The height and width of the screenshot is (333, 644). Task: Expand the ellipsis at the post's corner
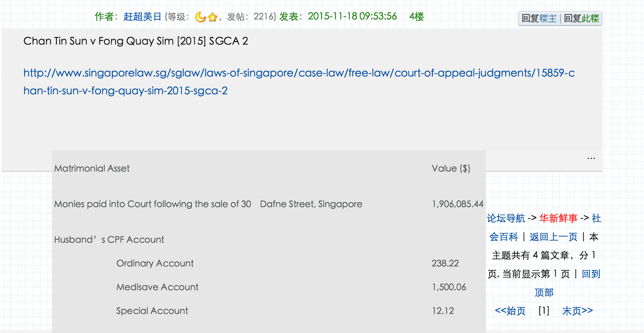(591, 158)
